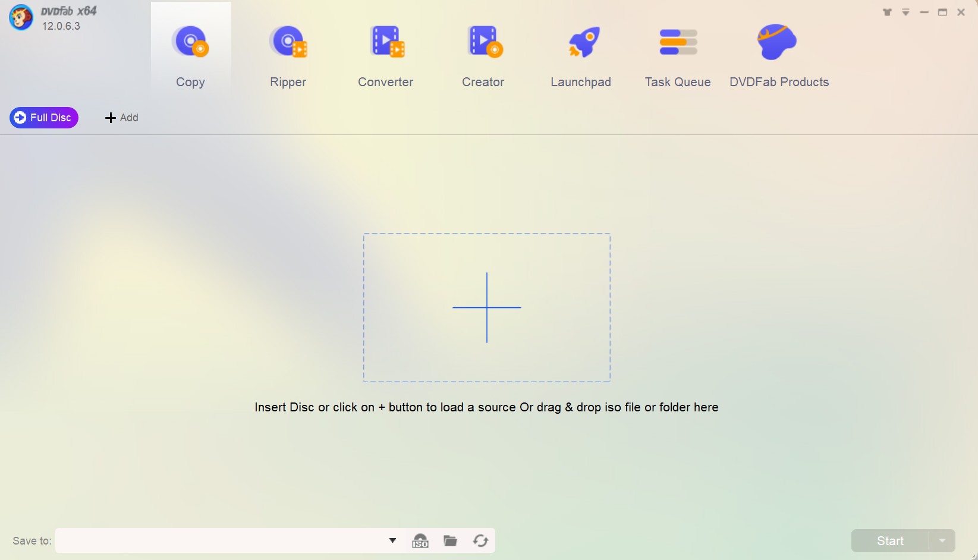Expand the Save to dropdown arrow
Screen dimensions: 978x560
pyautogui.click(x=392, y=540)
